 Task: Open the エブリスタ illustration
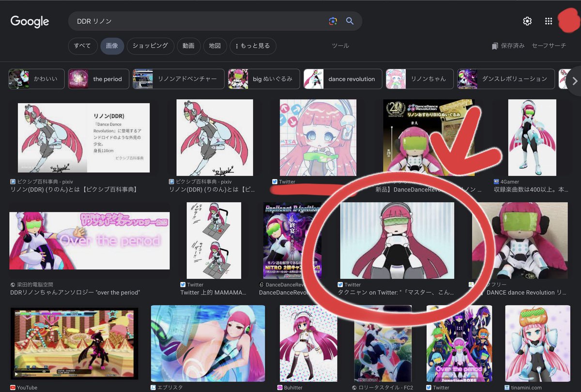point(208,344)
